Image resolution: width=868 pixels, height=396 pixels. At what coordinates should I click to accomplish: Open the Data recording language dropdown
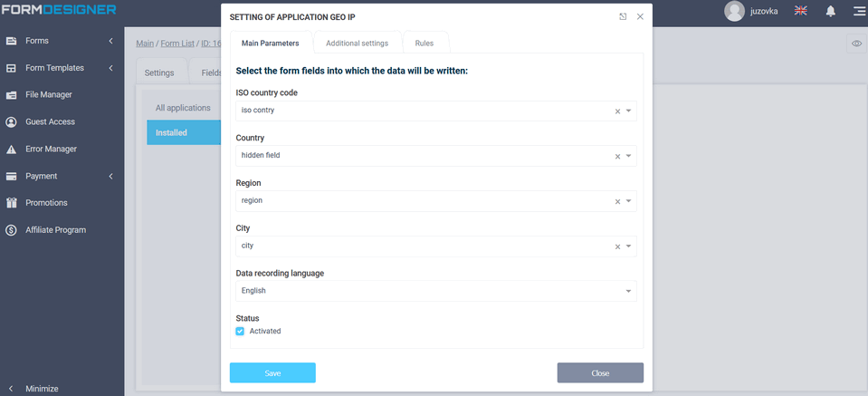coord(629,291)
